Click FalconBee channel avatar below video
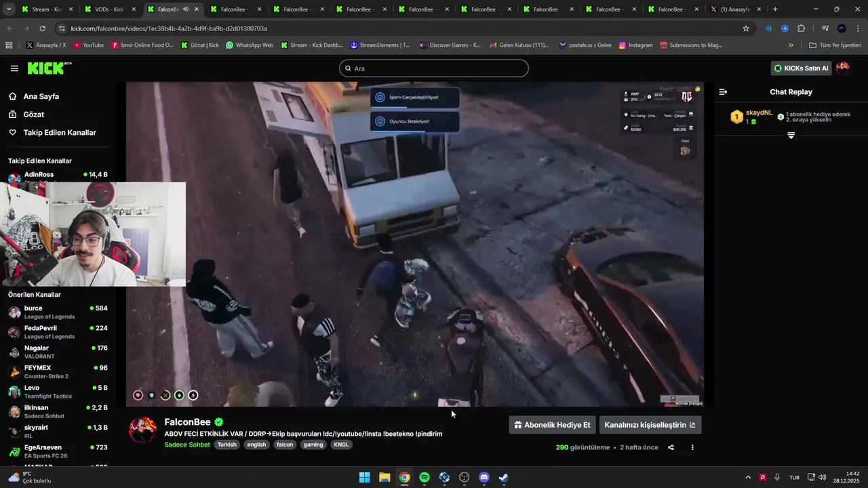 pos(142,430)
